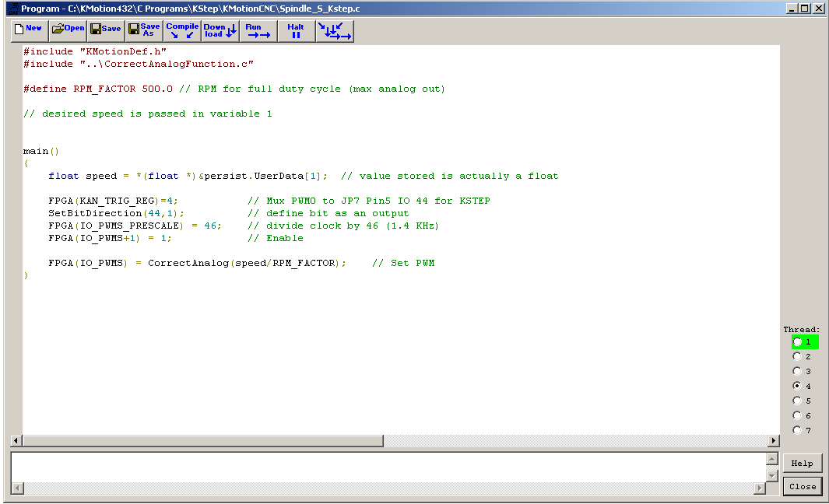Screen dimensions: 829x504
Task: Click output pane scroll right arrow
Action: pyautogui.click(x=760, y=488)
